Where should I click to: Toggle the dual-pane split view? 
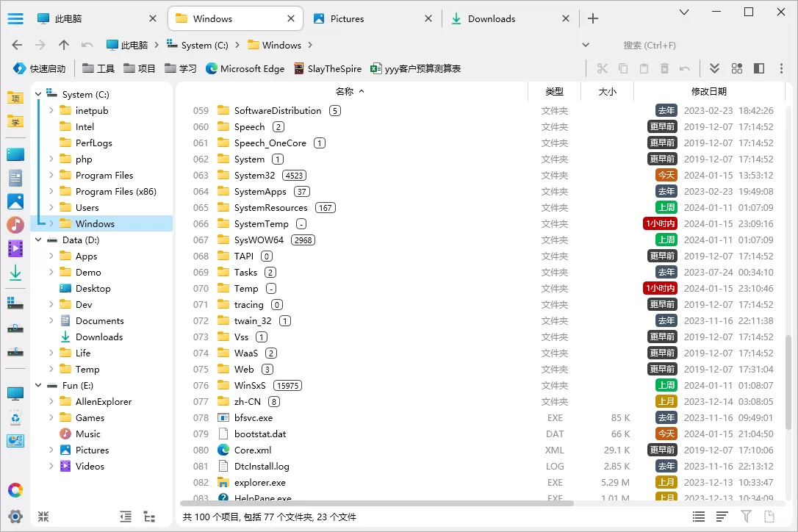point(759,68)
